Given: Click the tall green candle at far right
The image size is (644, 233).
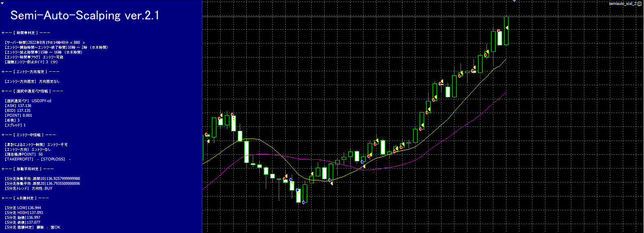Looking at the screenshot, I should [x=506, y=38].
